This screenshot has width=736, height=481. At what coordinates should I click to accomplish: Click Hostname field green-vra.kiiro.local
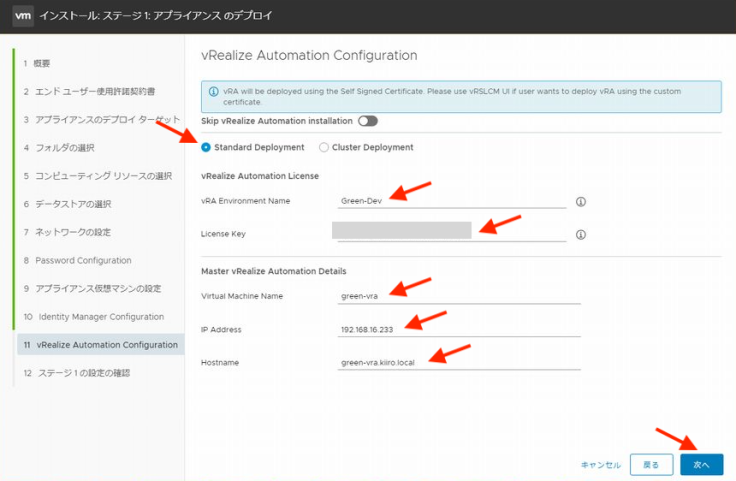[459, 362]
